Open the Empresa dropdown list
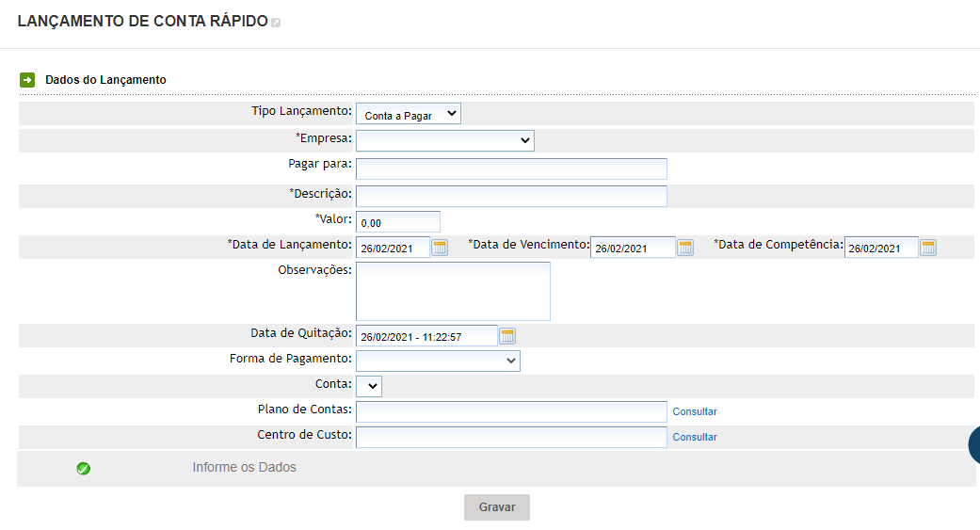Screen dimensions: 980x530 (x=445, y=140)
